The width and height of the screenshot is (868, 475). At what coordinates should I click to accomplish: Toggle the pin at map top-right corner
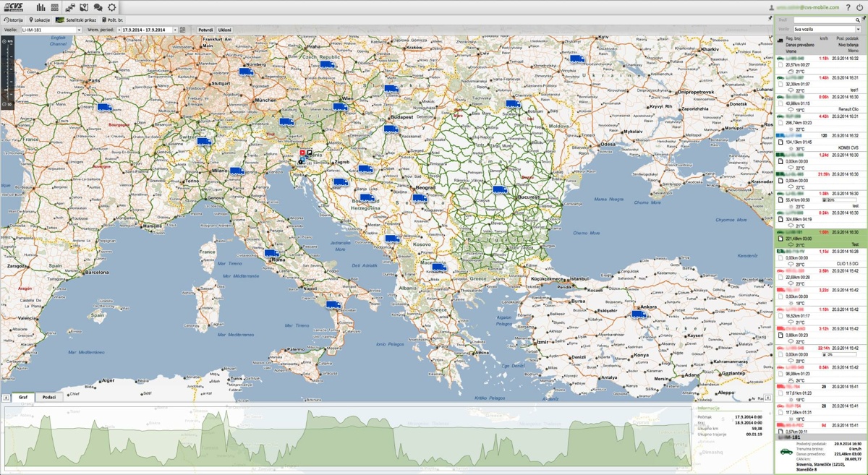769,19
